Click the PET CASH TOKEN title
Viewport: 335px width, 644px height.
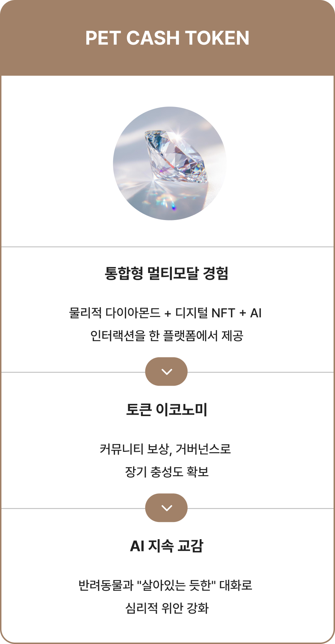point(167,38)
